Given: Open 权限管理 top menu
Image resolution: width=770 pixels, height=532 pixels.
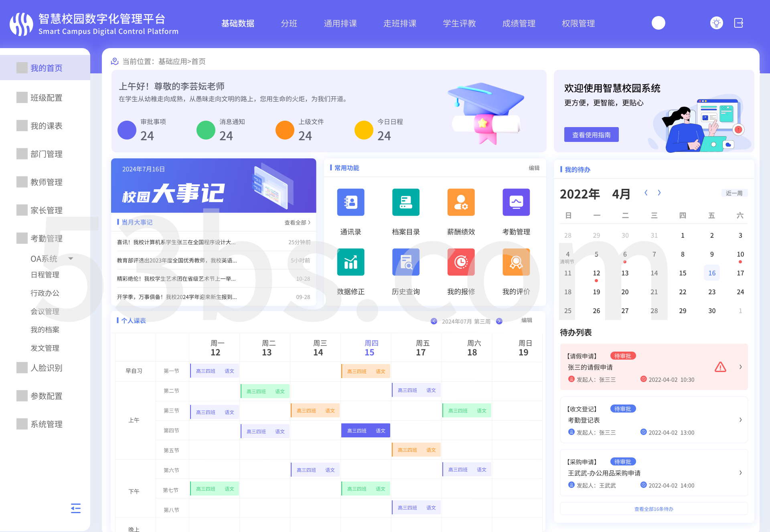Looking at the screenshot, I should point(578,23).
